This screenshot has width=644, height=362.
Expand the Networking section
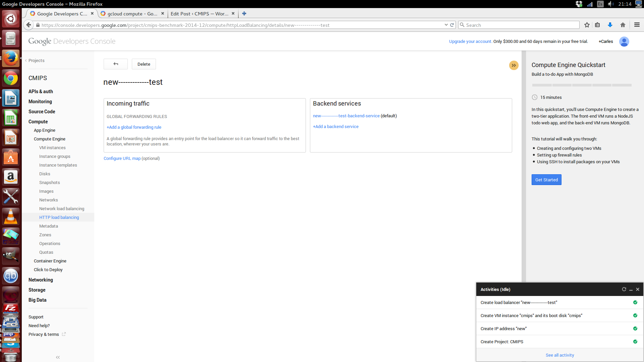point(41,280)
